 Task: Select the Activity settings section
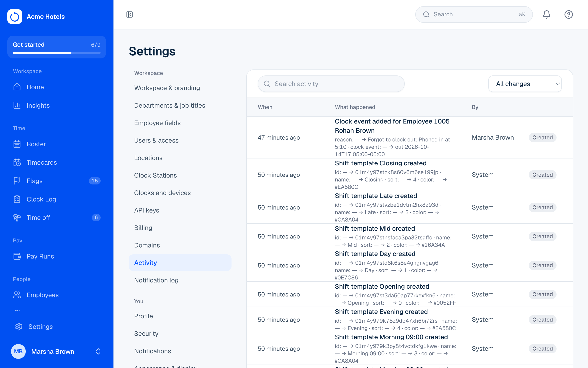point(180,263)
